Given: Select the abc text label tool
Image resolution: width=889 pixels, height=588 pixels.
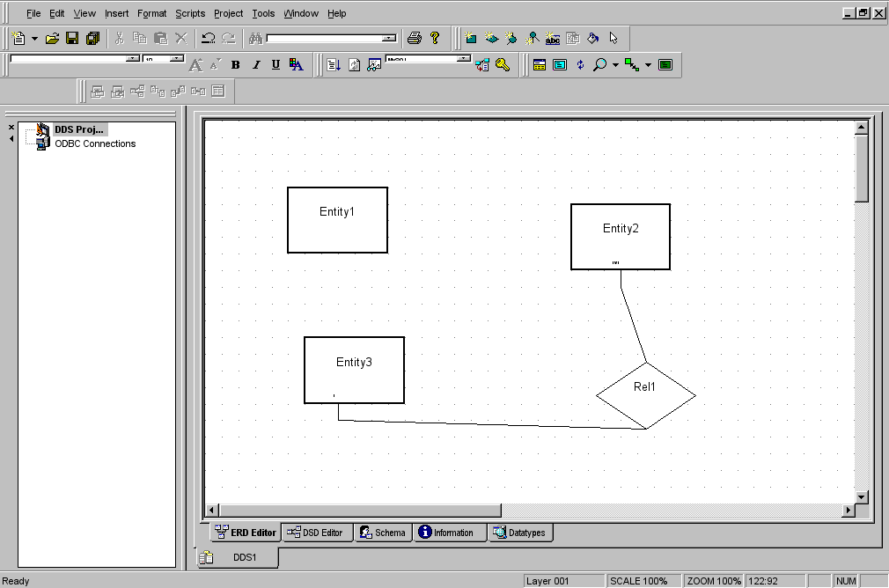Looking at the screenshot, I should pos(552,38).
